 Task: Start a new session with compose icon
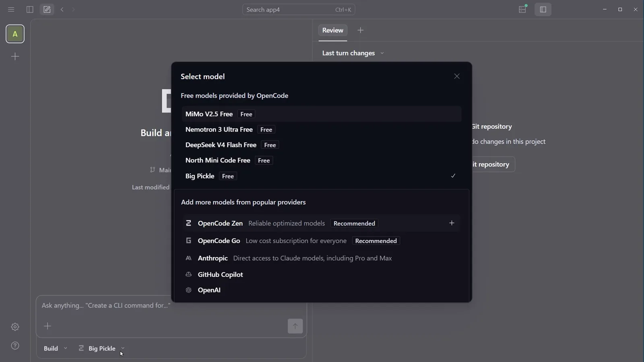pyautogui.click(x=47, y=9)
